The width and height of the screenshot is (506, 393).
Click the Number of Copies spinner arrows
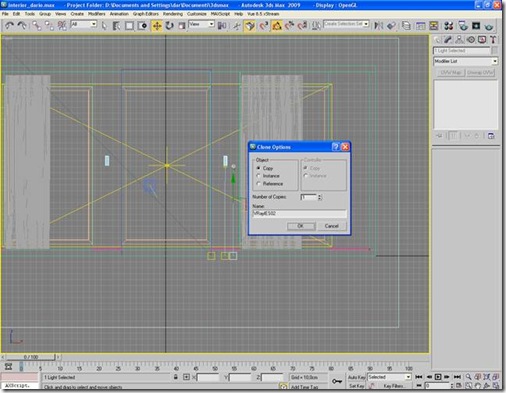pyautogui.click(x=319, y=197)
